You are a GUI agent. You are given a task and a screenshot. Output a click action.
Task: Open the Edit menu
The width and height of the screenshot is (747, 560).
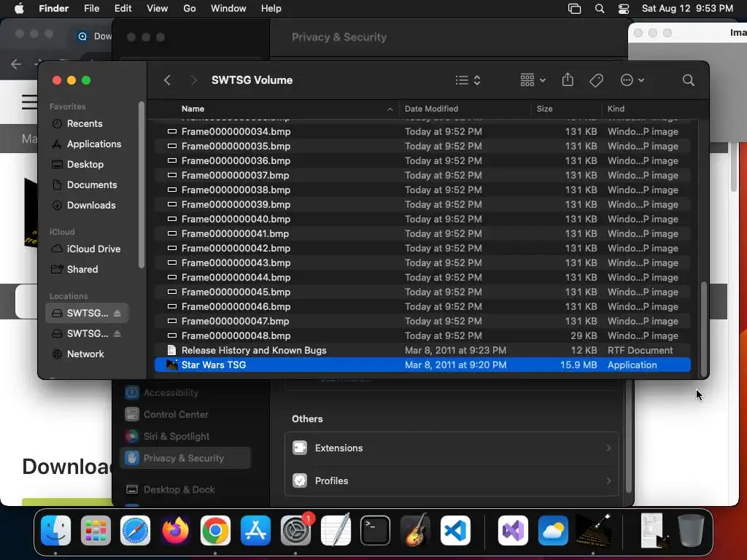123,9
